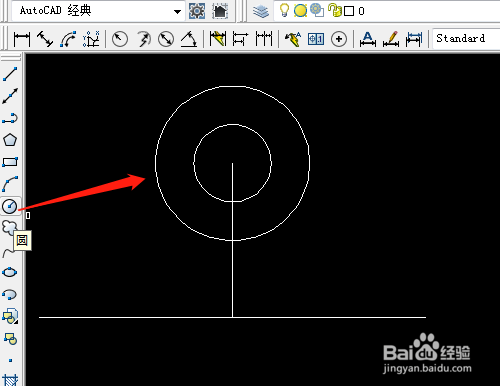Start a Jogged radius dimension
Viewport: 500px width, 386px height.
tap(144, 39)
